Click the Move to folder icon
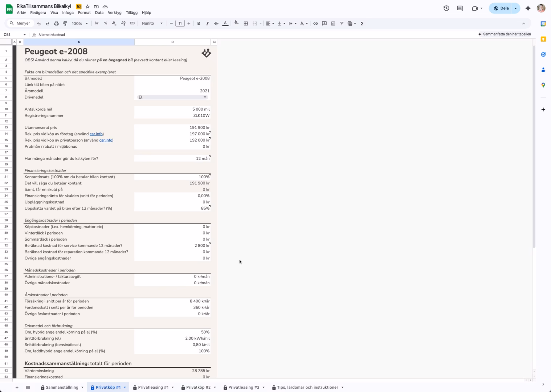 [x=96, y=7]
